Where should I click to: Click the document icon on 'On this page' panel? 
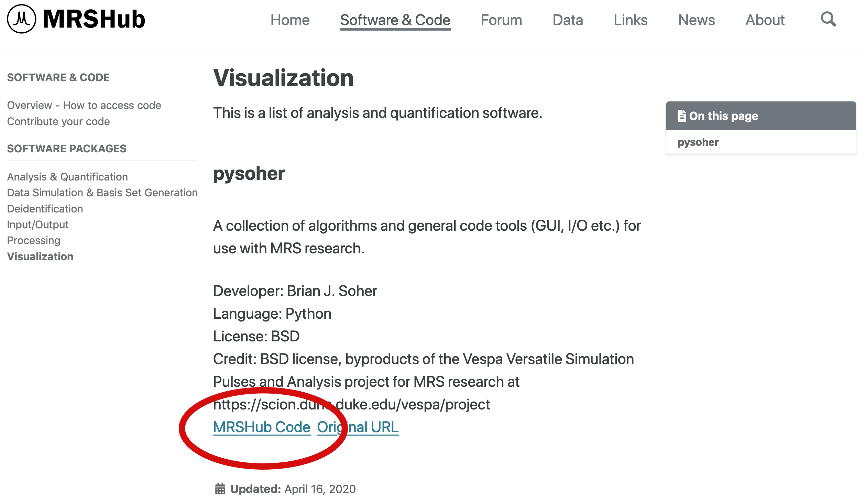pyautogui.click(x=681, y=116)
